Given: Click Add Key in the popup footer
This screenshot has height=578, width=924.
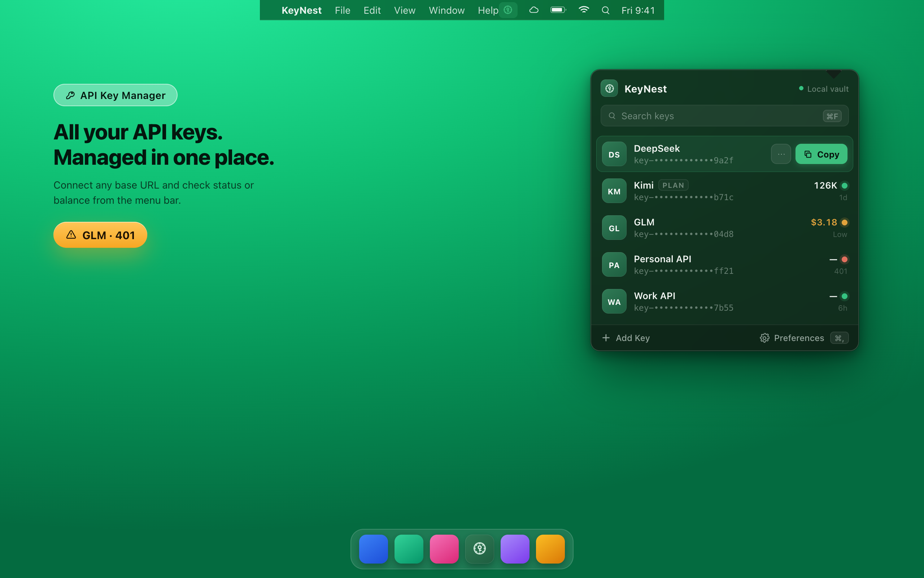Looking at the screenshot, I should 626,338.
